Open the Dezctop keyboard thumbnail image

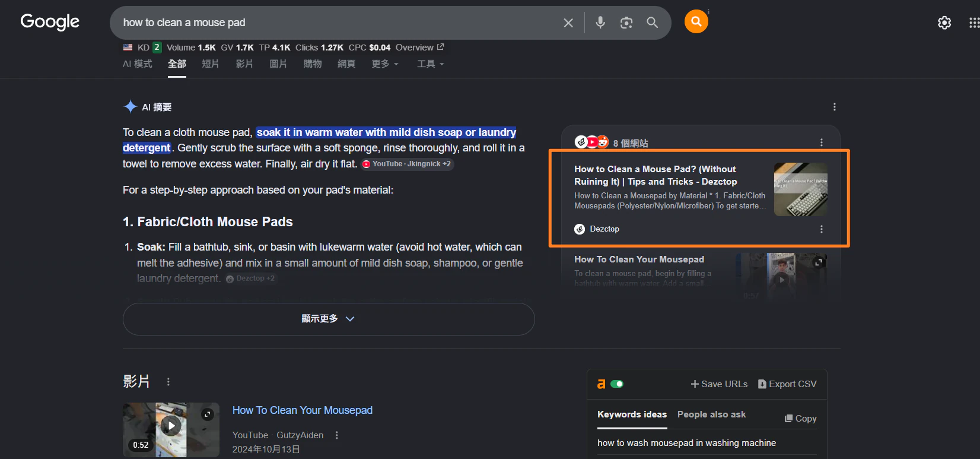(x=801, y=189)
